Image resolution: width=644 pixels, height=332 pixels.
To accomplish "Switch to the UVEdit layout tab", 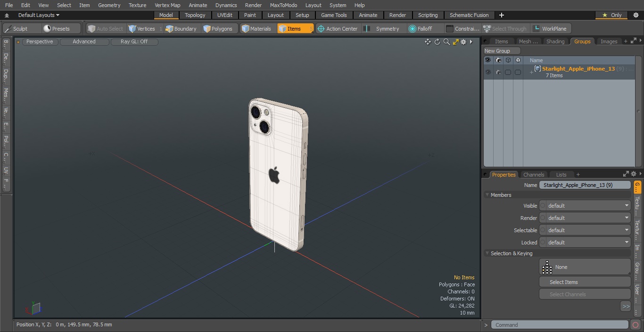I will [x=224, y=15].
